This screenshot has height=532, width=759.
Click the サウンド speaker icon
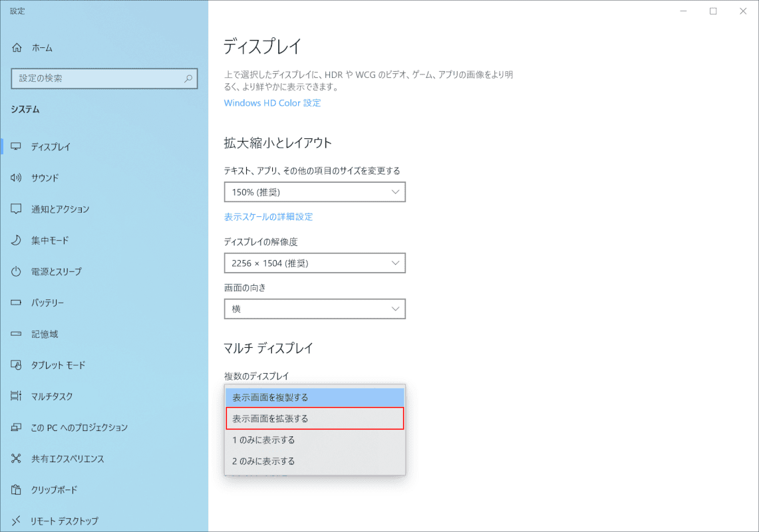(x=16, y=178)
